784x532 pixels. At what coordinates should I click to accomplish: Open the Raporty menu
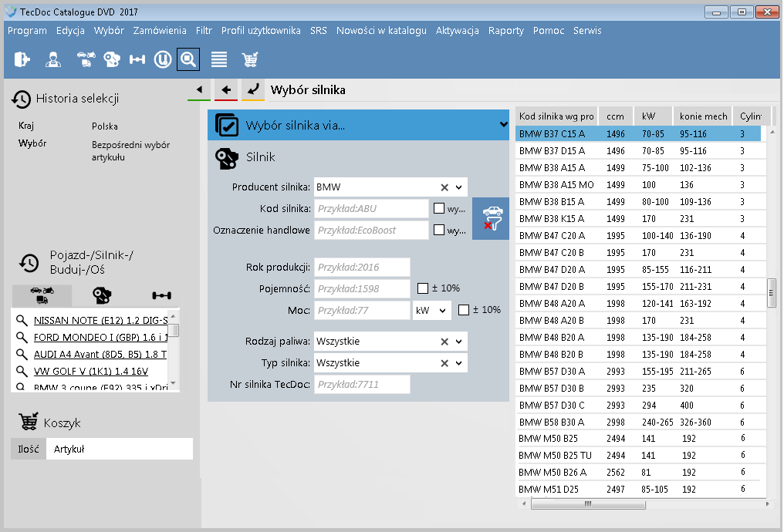click(x=506, y=31)
